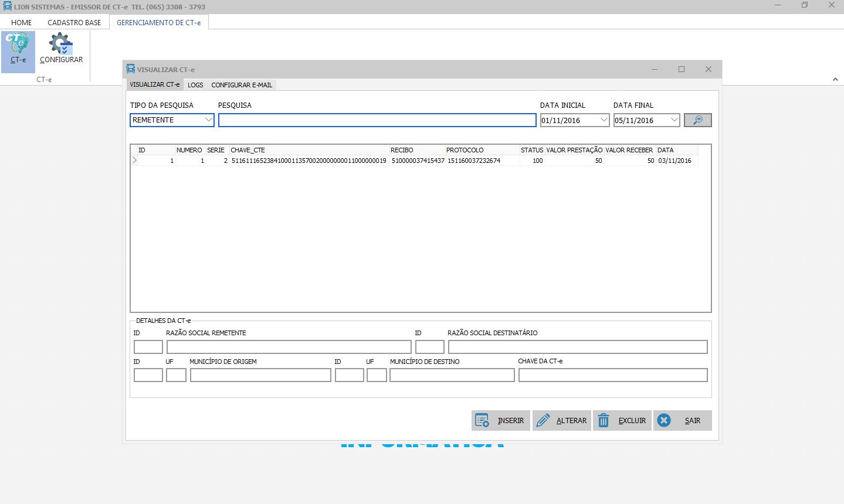Click the STATUS column header
844x504 pixels.
coord(532,150)
